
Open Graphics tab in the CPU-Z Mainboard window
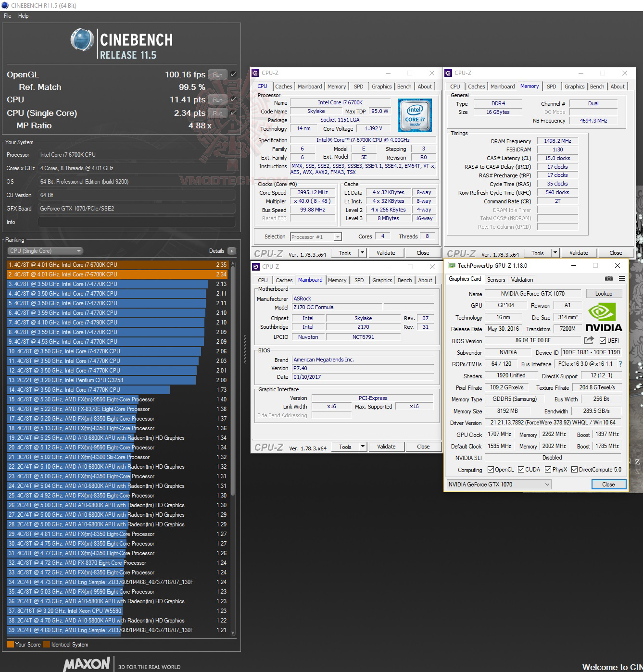pos(382,280)
